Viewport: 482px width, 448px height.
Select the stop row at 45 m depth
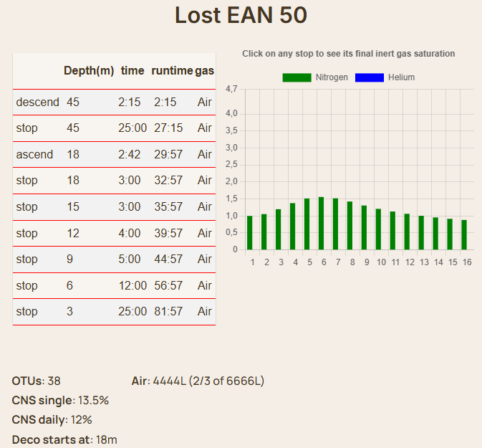pyautogui.click(x=114, y=128)
